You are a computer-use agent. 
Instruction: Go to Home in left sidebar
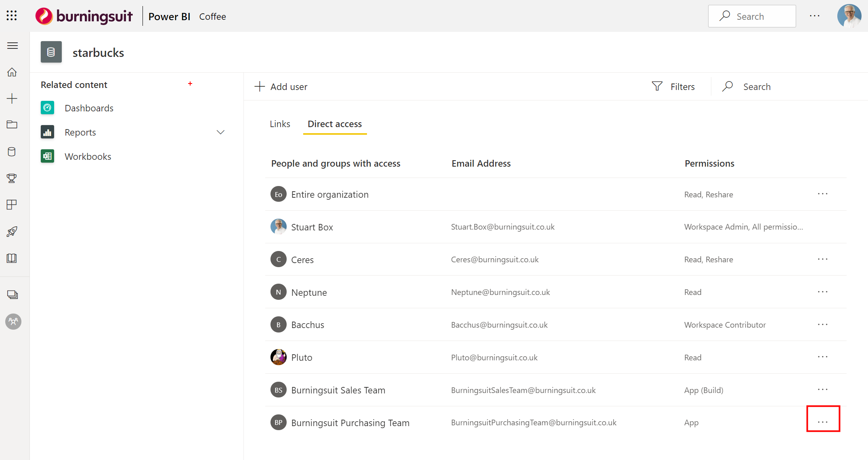12,72
